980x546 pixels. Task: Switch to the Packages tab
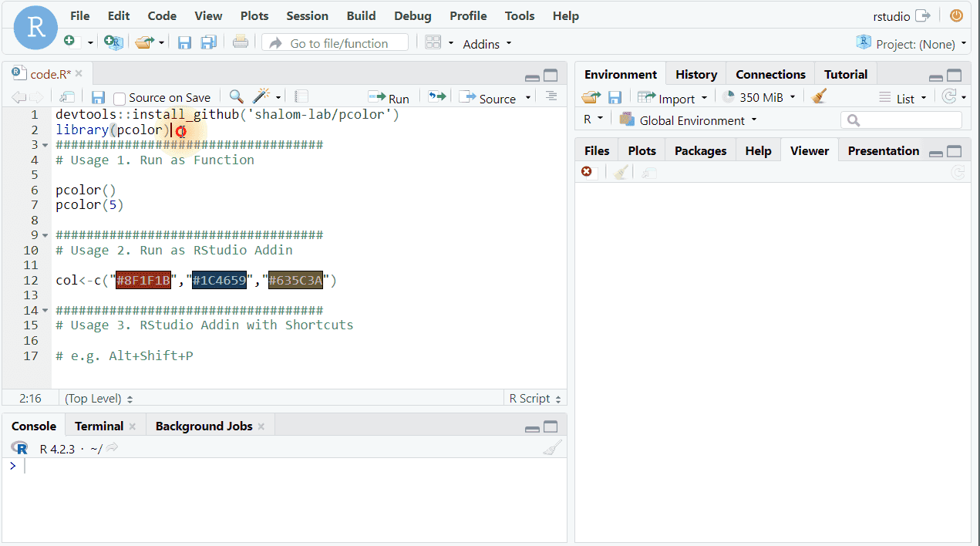point(700,150)
